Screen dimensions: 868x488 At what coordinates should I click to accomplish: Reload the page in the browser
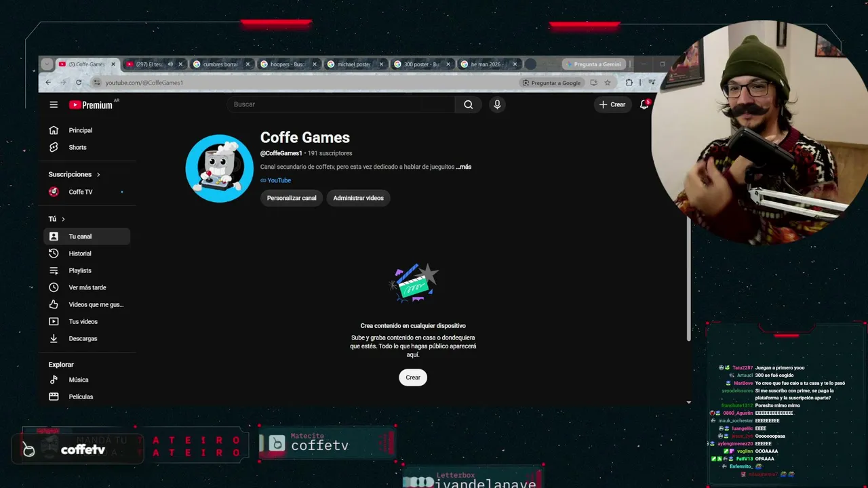coord(79,83)
